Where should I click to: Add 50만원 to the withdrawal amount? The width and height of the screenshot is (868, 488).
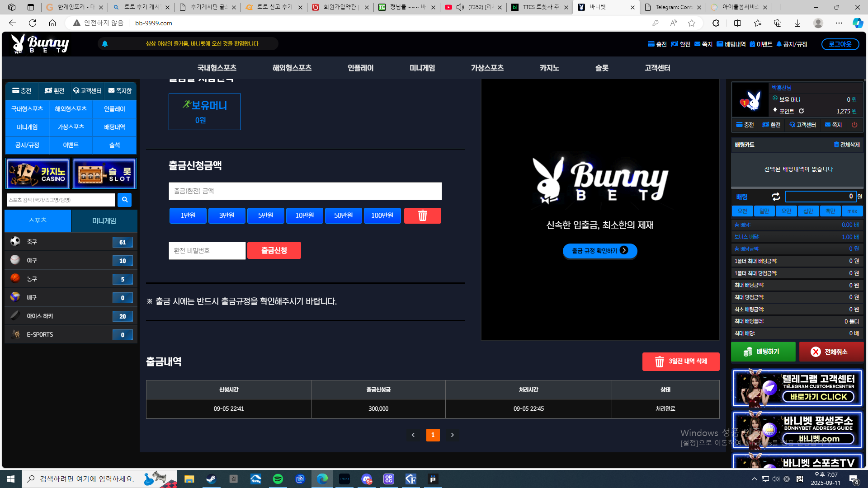tap(344, 216)
